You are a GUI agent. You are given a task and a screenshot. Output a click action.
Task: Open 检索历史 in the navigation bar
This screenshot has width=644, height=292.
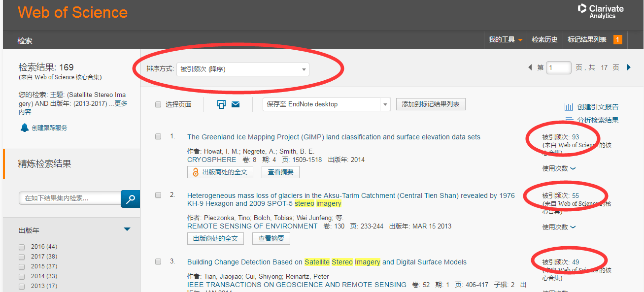coord(544,40)
